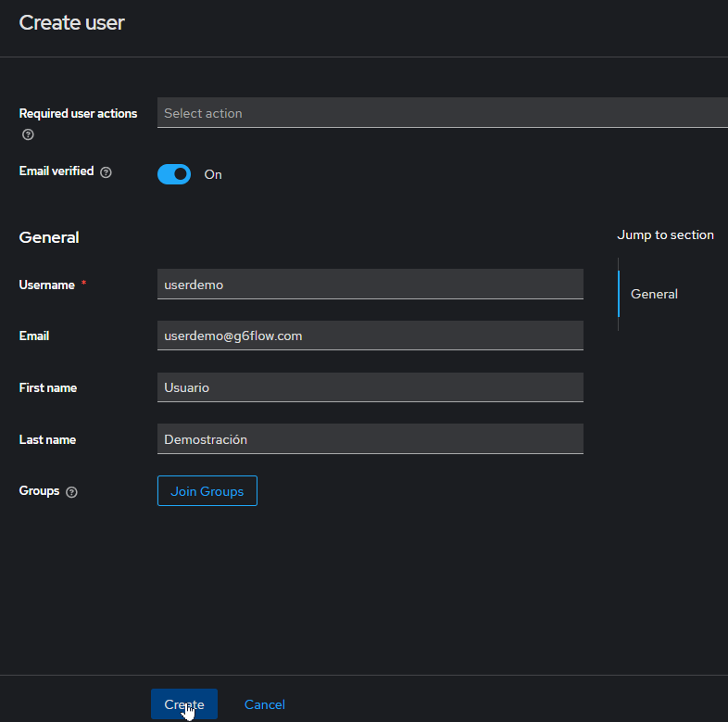The height and width of the screenshot is (722, 728).
Task: Click help icon next to Groups
Action: point(71,492)
